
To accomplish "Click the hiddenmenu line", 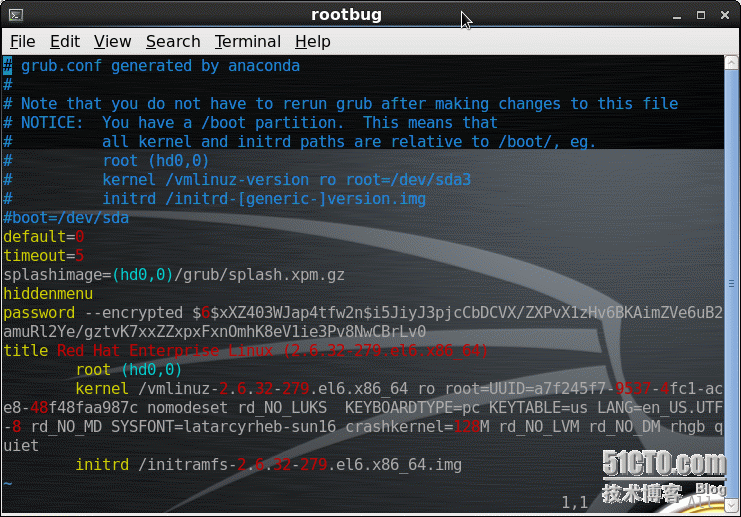I will click(48, 294).
